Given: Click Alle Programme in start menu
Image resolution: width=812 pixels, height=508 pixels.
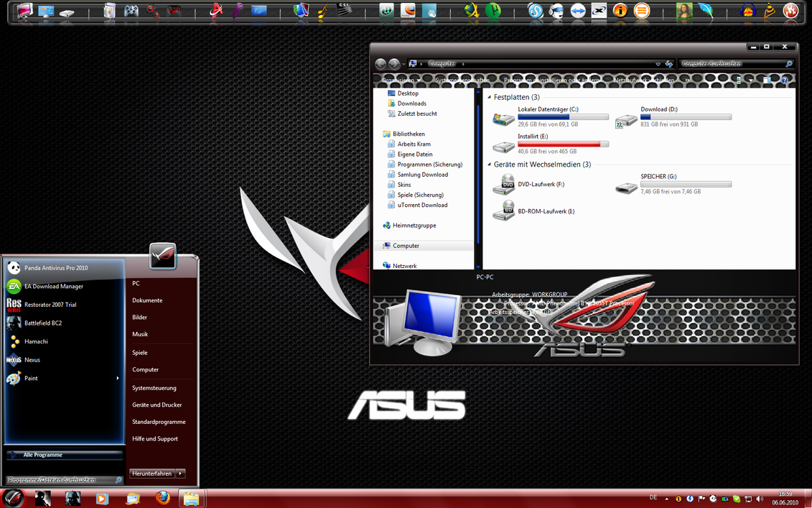Looking at the screenshot, I should pyautogui.click(x=65, y=455).
